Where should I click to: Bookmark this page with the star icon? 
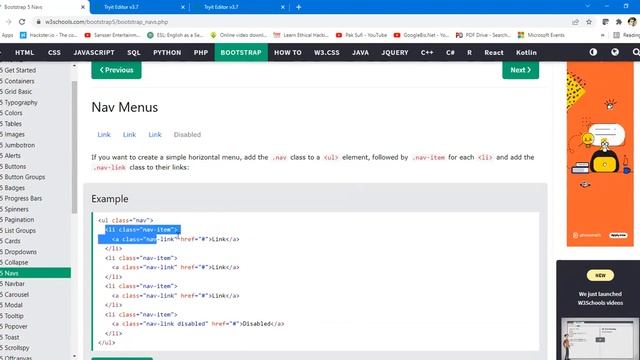point(589,22)
